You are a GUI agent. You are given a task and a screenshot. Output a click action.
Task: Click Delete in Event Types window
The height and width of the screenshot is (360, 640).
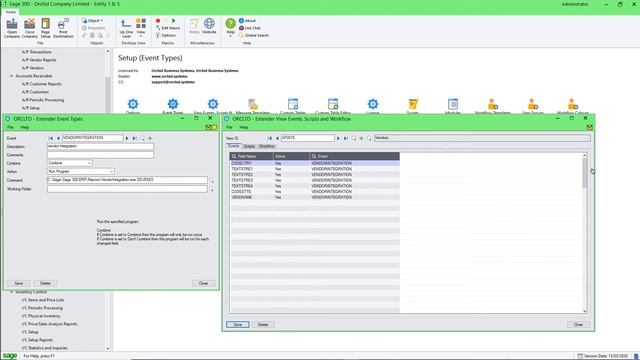pyautogui.click(x=45, y=283)
